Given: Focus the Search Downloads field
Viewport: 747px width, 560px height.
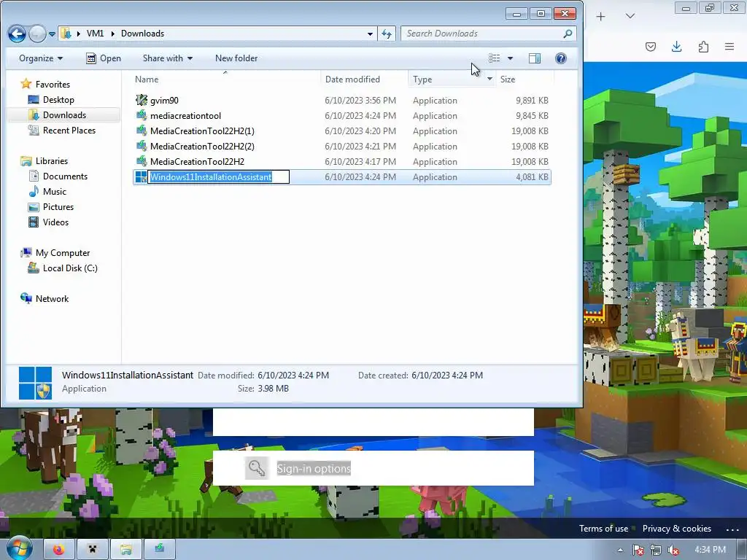Looking at the screenshot, I should 488,34.
